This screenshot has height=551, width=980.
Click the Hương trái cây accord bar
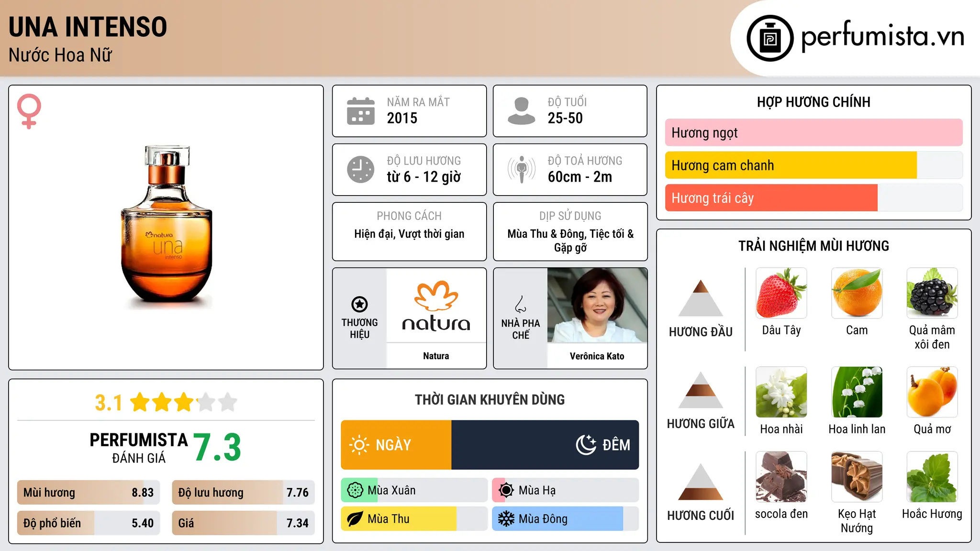pyautogui.click(x=813, y=198)
